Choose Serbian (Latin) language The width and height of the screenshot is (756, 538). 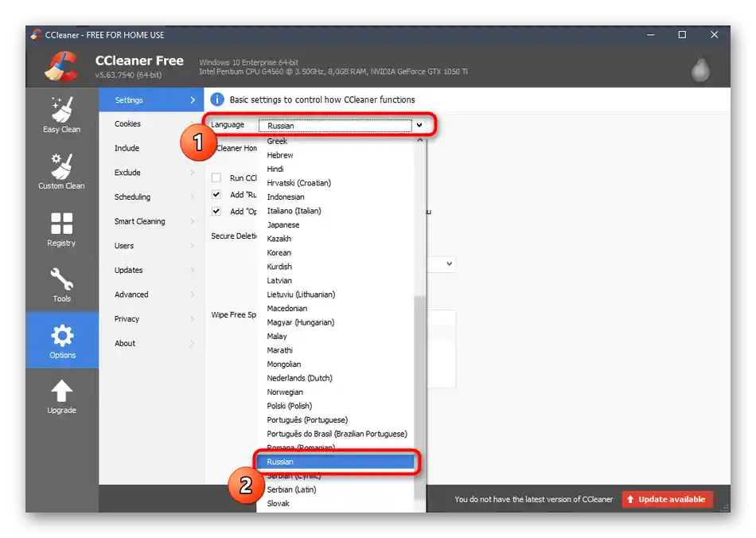[335, 489]
